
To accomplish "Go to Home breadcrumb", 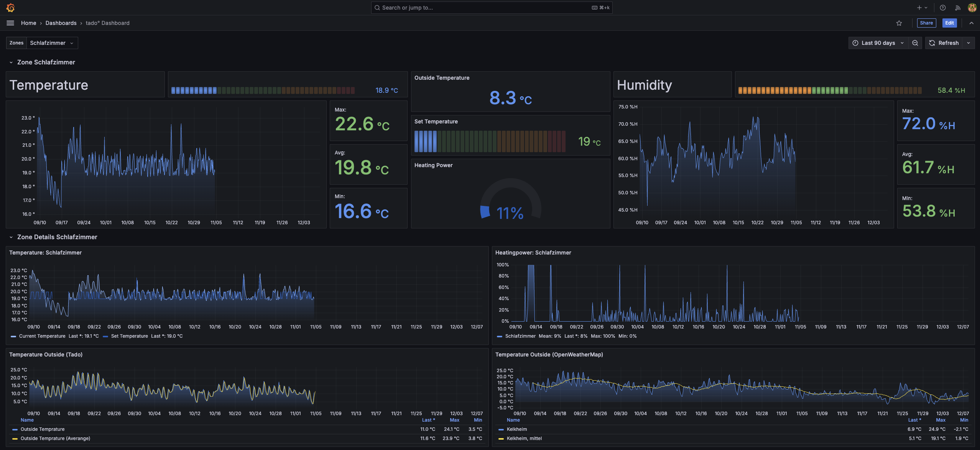I will point(28,23).
